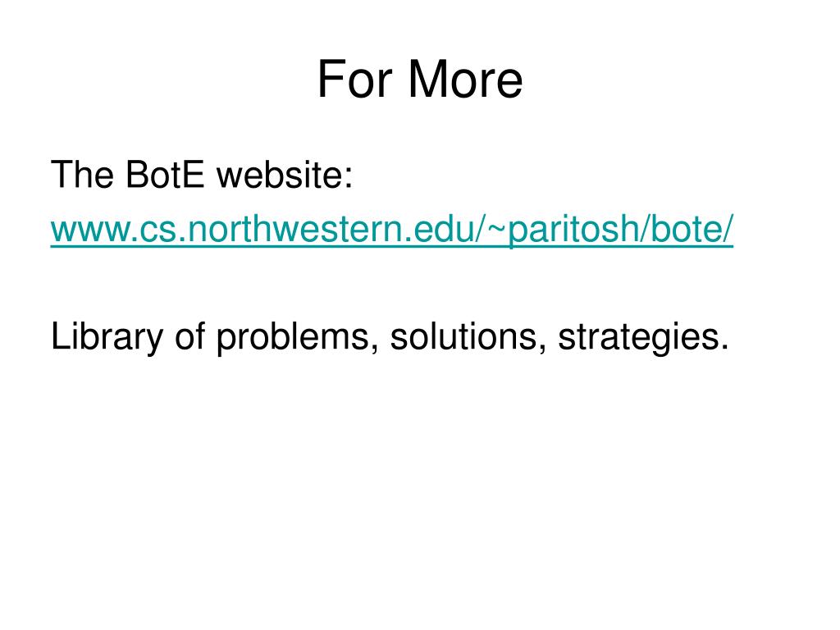The height and width of the screenshot is (630, 840).
Task: Click the word "More" in the title
Action: (465, 80)
